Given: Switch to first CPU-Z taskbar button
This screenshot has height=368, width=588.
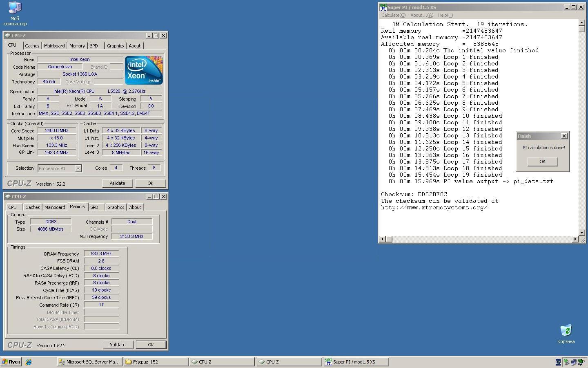Looking at the screenshot, I should tap(222, 362).
